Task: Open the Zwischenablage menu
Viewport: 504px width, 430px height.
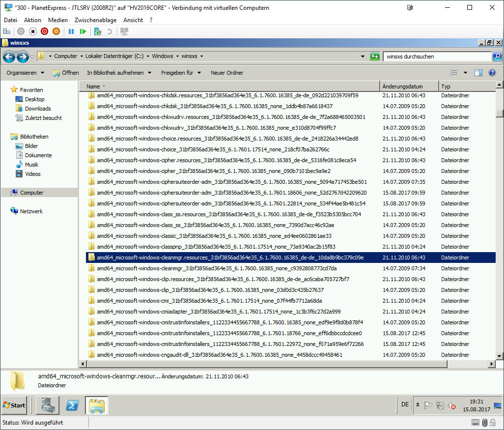Action: 95,20
